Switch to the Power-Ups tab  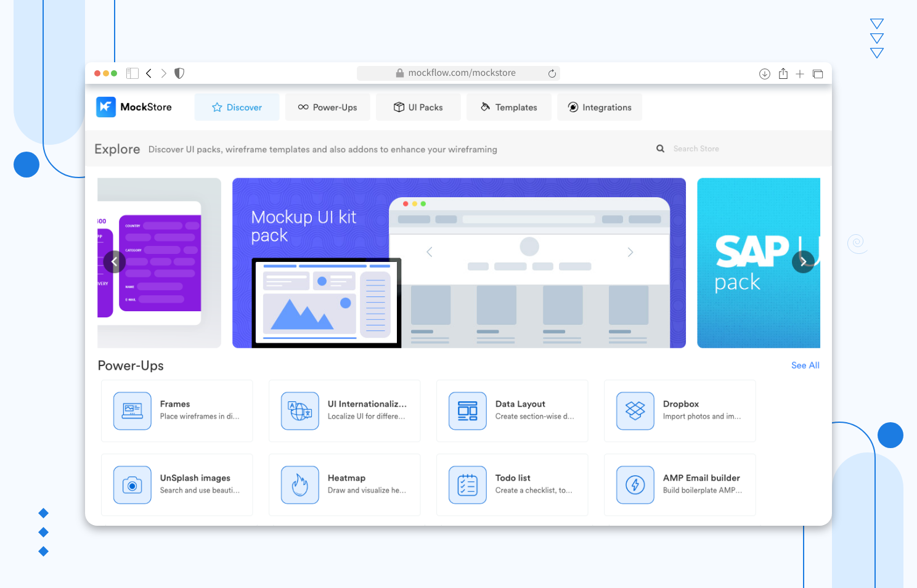[x=327, y=107]
